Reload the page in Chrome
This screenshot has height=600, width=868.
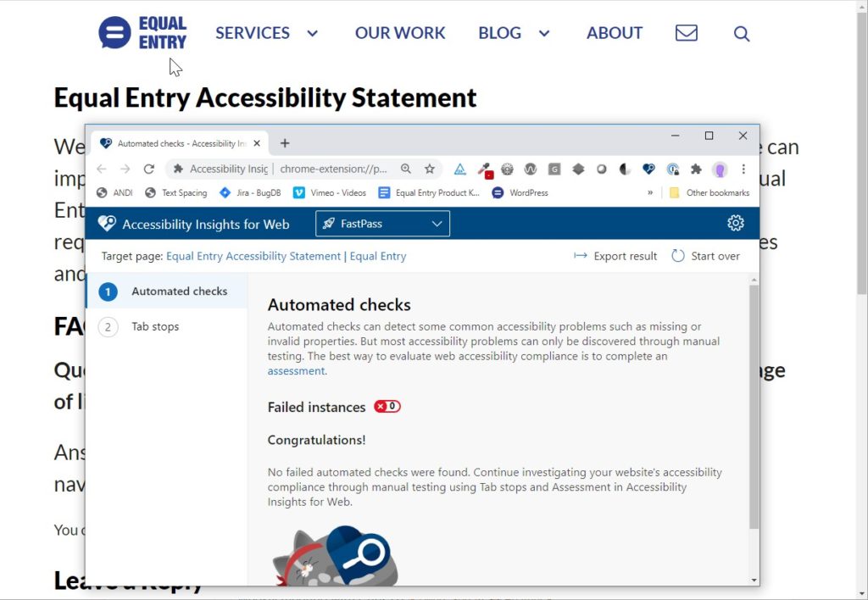pos(149,169)
